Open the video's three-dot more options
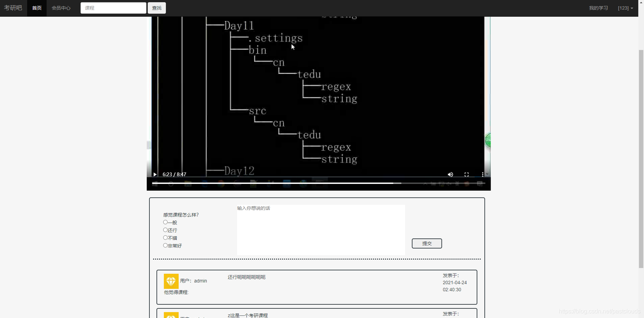The width and height of the screenshot is (644, 318). tap(482, 174)
